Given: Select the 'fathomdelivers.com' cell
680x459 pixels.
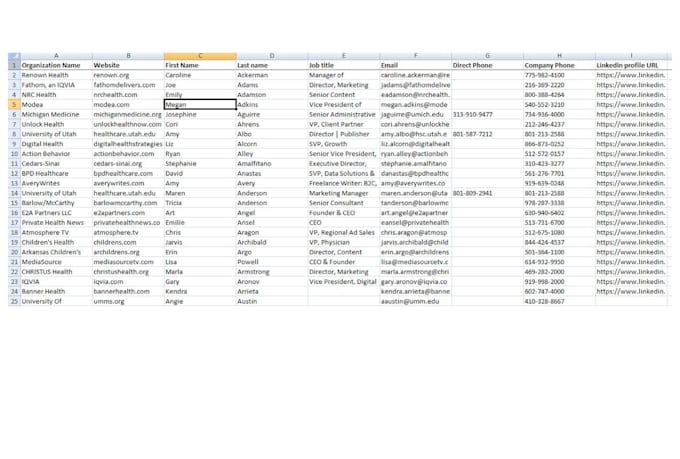Looking at the screenshot, I should (x=128, y=85).
